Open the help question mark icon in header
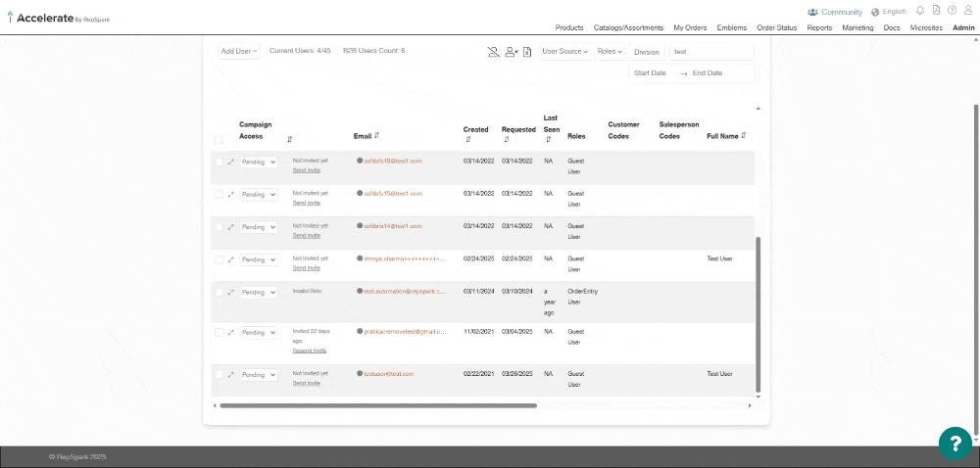980x468 pixels. [952, 10]
